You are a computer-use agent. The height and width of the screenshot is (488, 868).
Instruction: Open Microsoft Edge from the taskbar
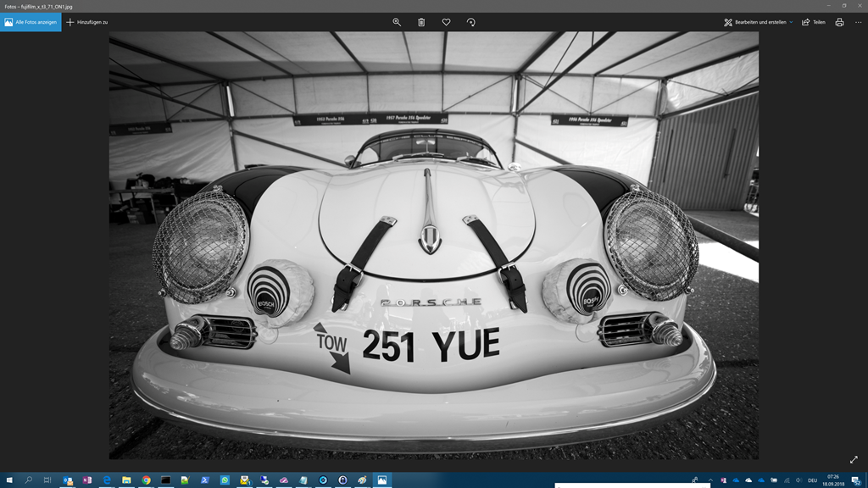point(107,480)
